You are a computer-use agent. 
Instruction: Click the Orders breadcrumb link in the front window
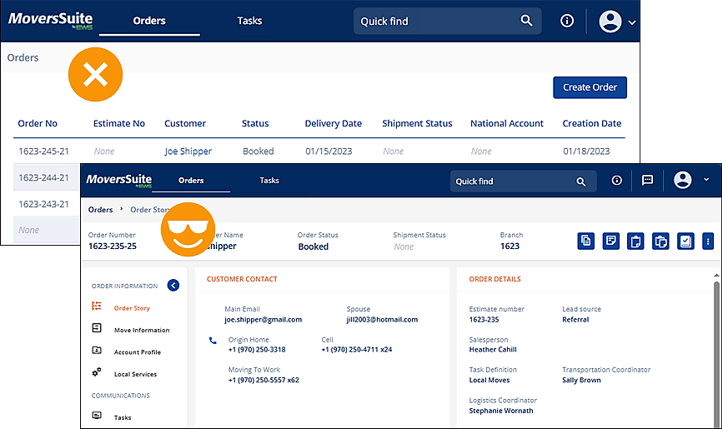pyautogui.click(x=100, y=209)
